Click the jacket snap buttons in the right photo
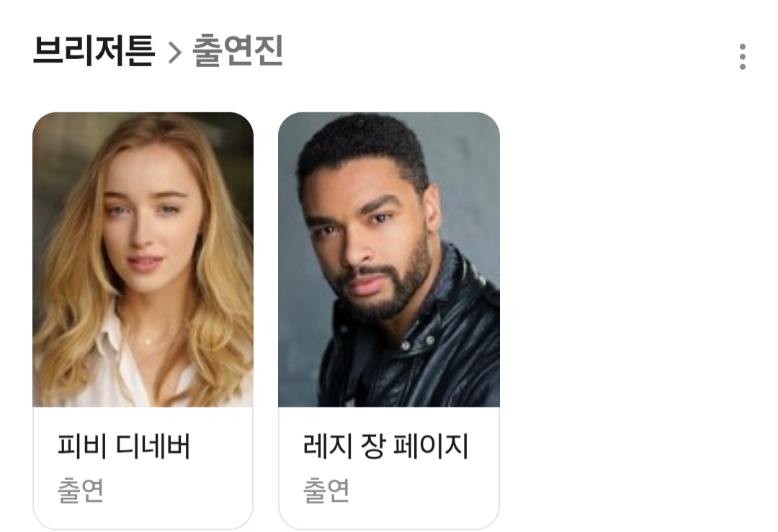Image resolution: width=778 pixels, height=532 pixels. [417, 343]
